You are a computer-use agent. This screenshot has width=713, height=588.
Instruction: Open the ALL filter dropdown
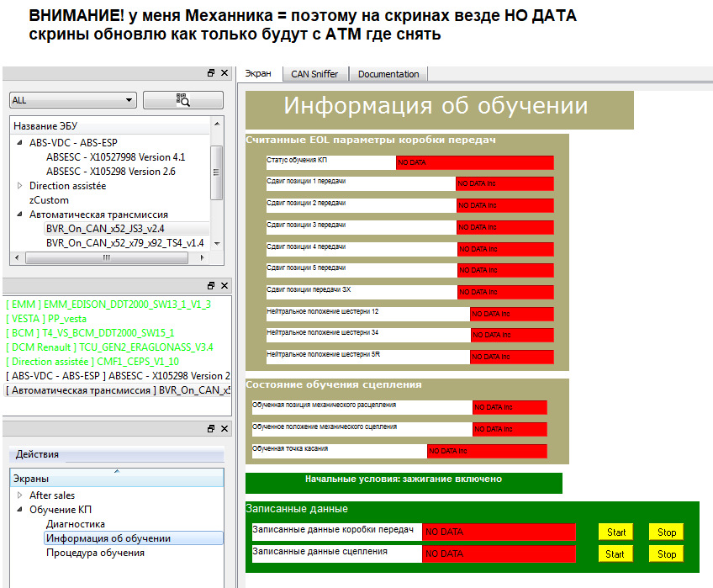coord(72,100)
